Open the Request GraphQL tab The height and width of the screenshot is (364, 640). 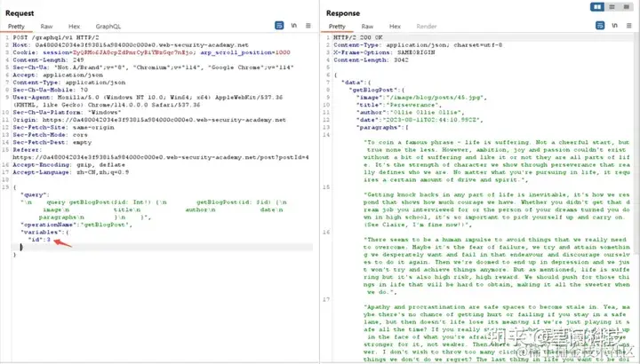tap(108, 26)
